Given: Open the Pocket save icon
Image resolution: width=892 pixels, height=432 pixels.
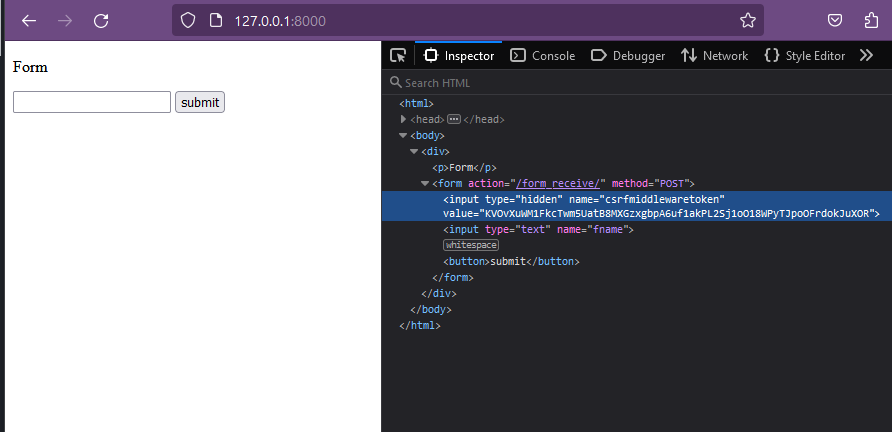Looking at the screenshot, I should (834, 20).
